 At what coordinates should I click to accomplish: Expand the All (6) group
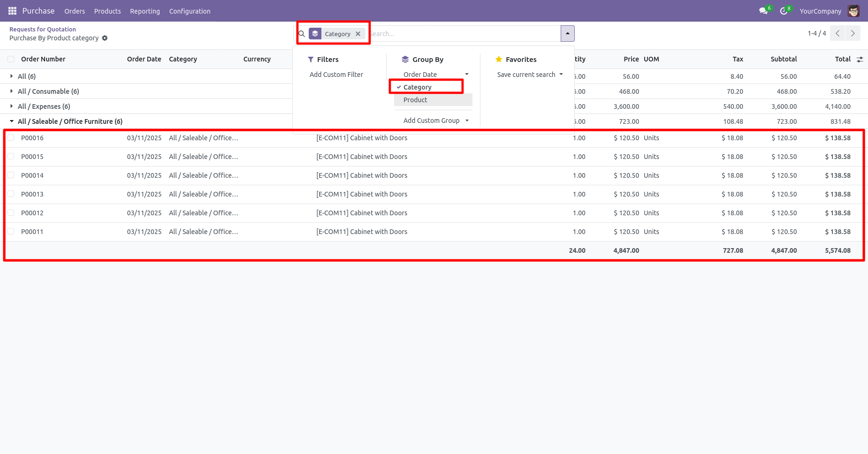coord(27,76)
